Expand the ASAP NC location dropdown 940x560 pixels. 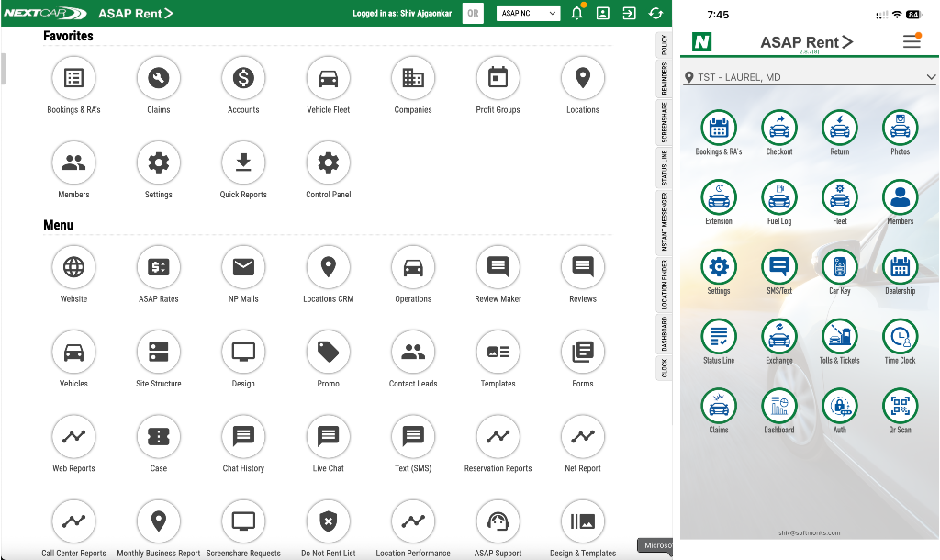coord(529,14)
